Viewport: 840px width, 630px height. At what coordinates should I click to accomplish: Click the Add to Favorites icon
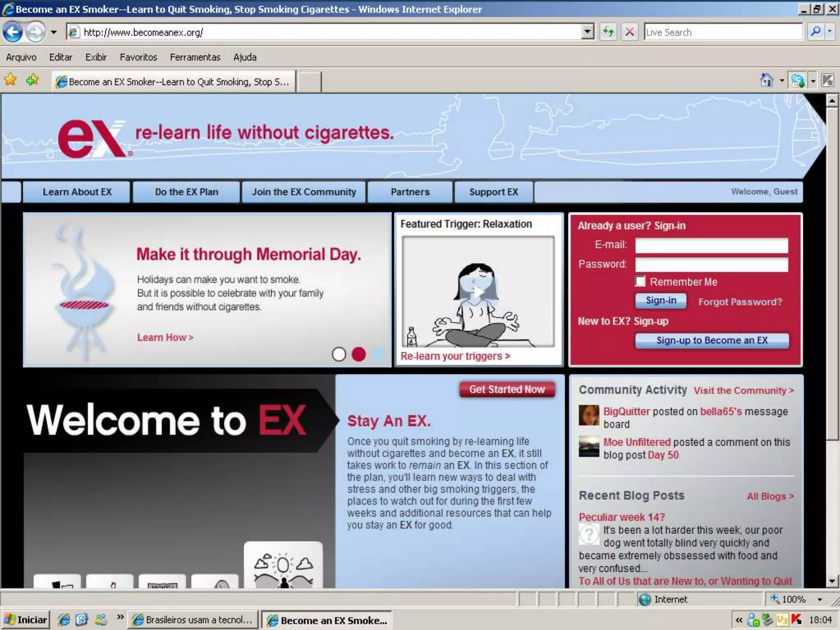pyautogui.click(x=32, y=80)
